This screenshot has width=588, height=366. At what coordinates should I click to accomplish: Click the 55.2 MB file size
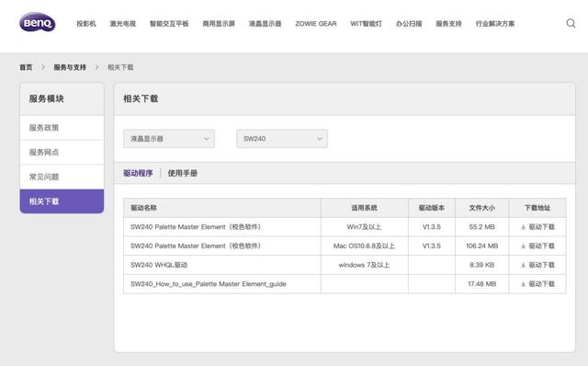pyautogui.click(x=481, y=227)
